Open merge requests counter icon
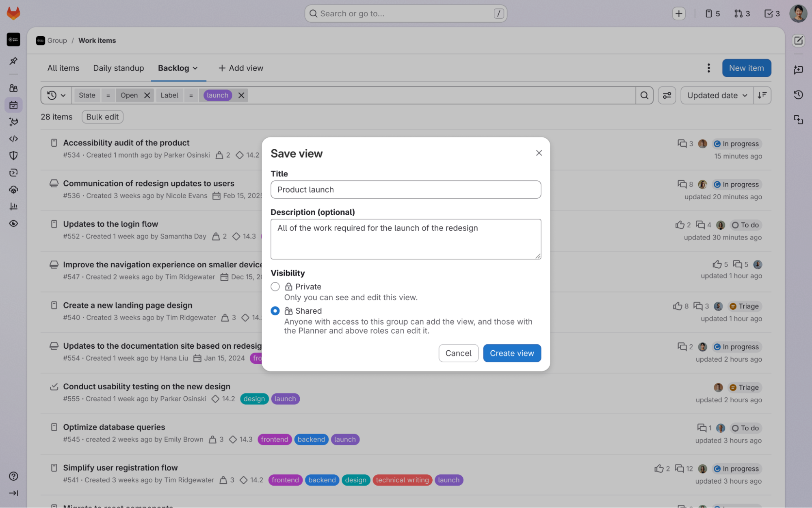 tap(742, 14)
